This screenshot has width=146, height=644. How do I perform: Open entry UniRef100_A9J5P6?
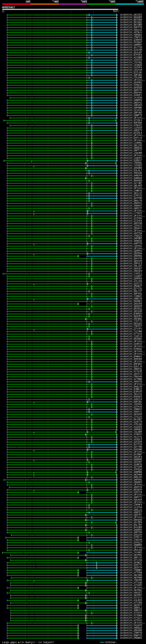click(131, 522)
